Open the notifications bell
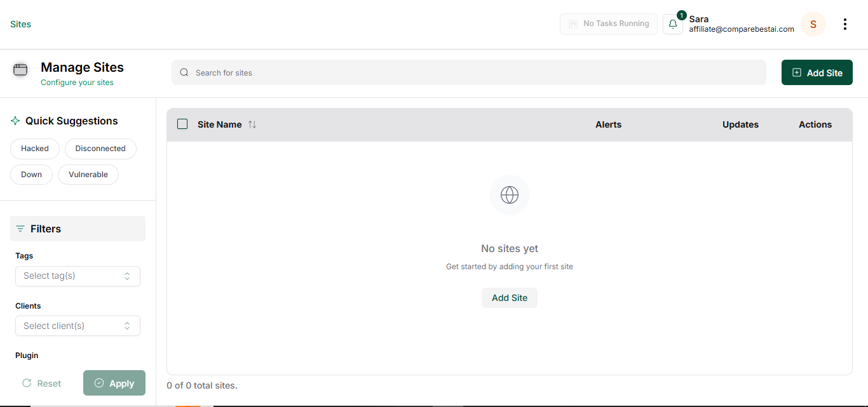Image resolution: width=868 pixels, height=407 pixels. pyautogui.click(x=673, y=24)
